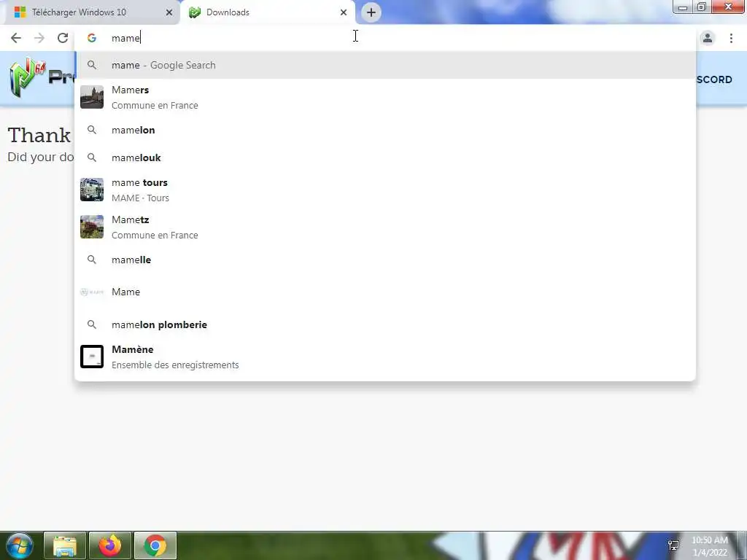
Task: Click the search icon beside mamelon plomberie
Action: point(92,324)
